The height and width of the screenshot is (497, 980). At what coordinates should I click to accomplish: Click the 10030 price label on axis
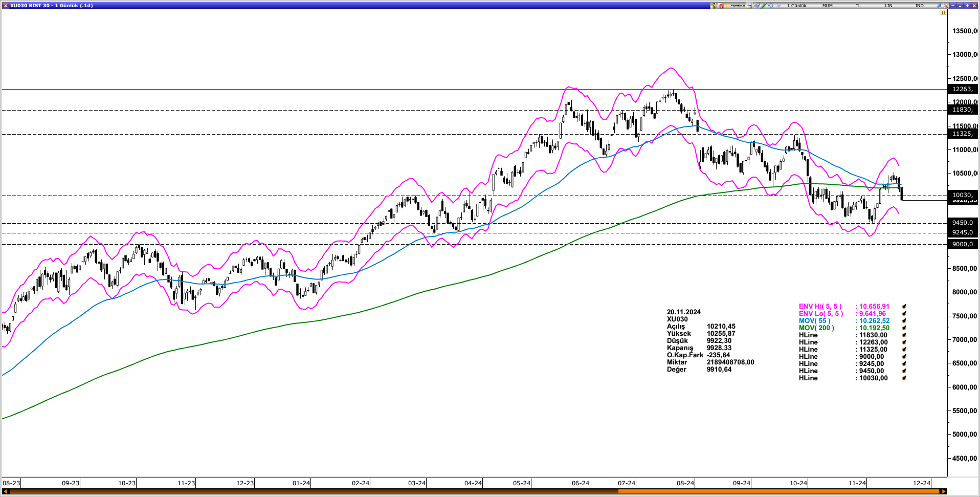(963, 195)
